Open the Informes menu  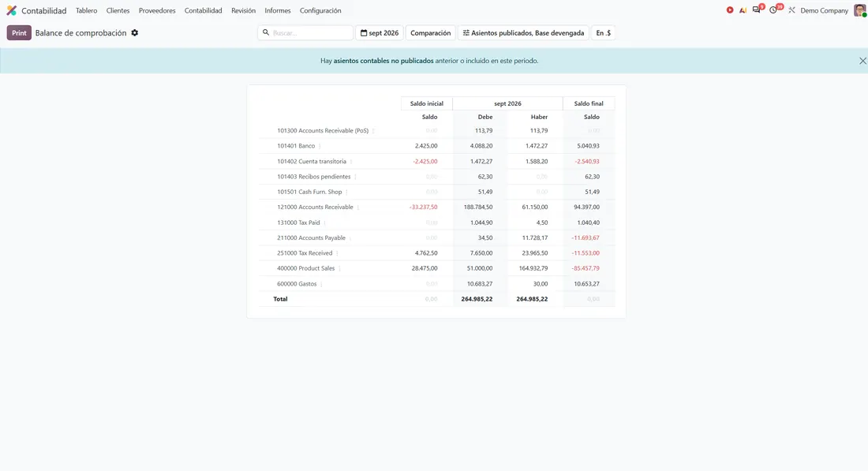(277, 10)
